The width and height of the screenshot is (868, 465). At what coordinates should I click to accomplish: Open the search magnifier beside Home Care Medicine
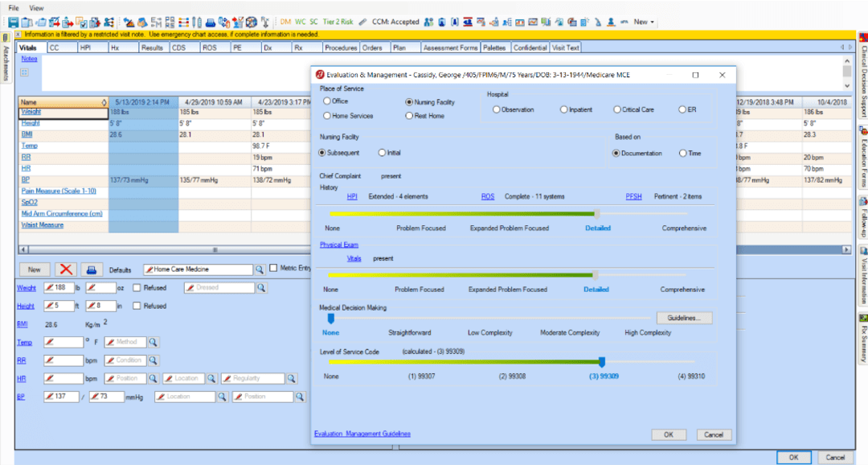(258, 269)
